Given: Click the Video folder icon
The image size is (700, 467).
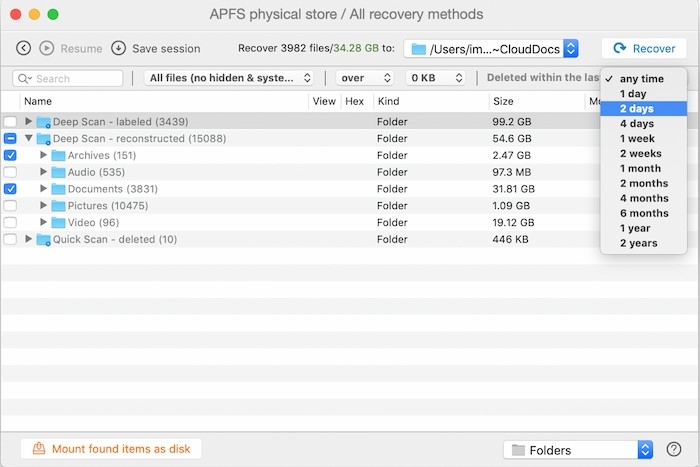Looking at the screenshot, I should click(58, 222).
